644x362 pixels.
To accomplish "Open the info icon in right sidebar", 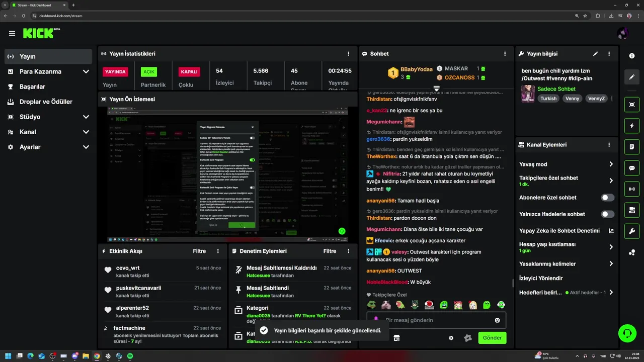I will pyautogui.click(x=632, y=56).
